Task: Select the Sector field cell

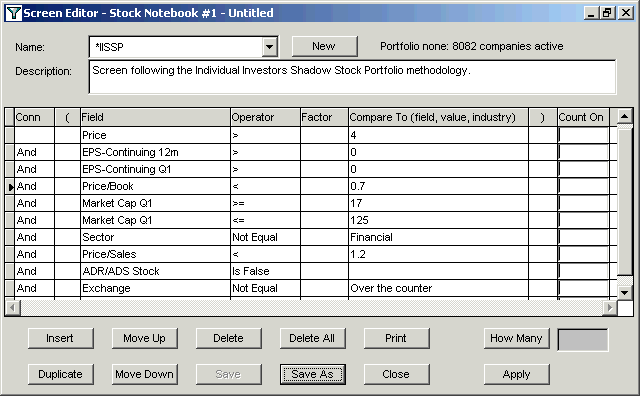Action: click(x=155, y=237)
